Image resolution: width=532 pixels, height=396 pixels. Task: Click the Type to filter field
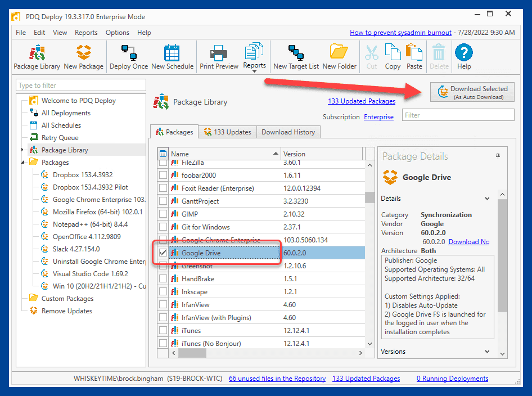coord(81,85)
